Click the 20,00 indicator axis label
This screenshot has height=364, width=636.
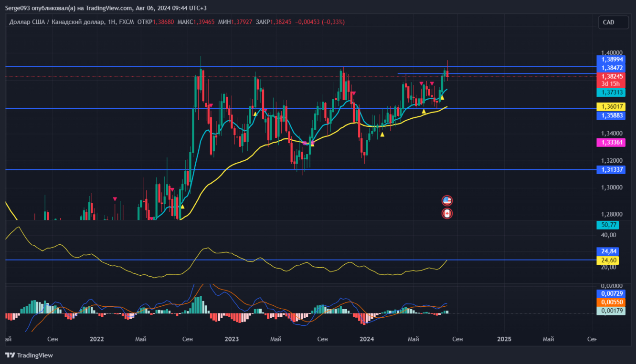coord(608,267)
